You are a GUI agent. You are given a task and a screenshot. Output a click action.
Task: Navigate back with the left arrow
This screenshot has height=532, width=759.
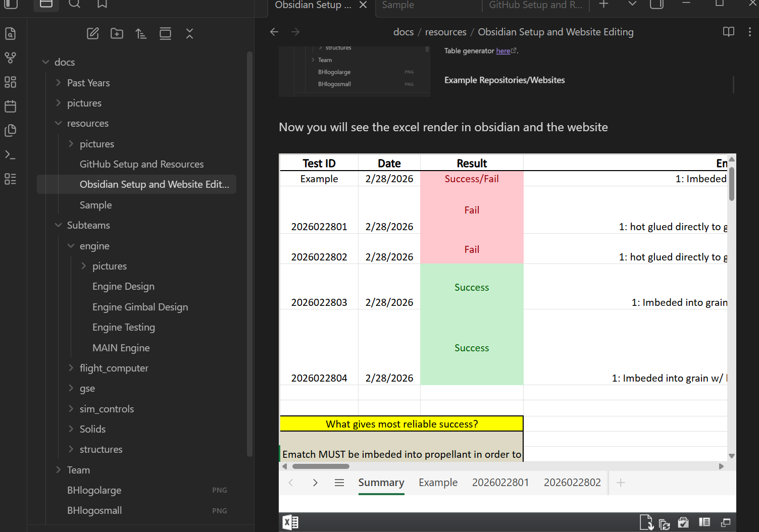tap(274, 32)
